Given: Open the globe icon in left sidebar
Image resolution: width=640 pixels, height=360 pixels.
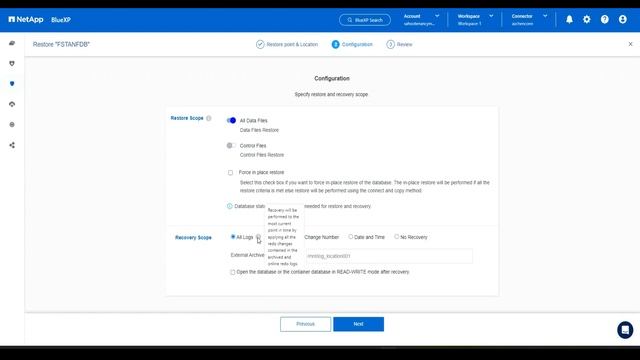Looking at the screenshot, I should [x=12, y=124].
